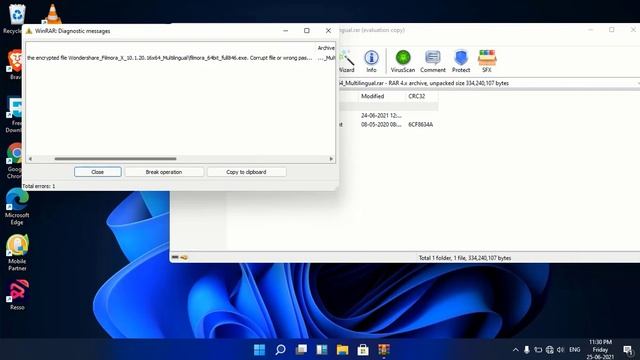This screenshot has height=360, width=640.
Task: Select the Microsoft Edge desktop shortcut
Action: (x=17, y=207)
